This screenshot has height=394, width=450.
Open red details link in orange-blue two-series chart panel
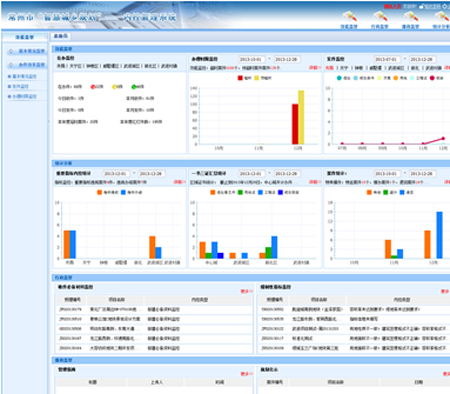[x=179, y=182]
